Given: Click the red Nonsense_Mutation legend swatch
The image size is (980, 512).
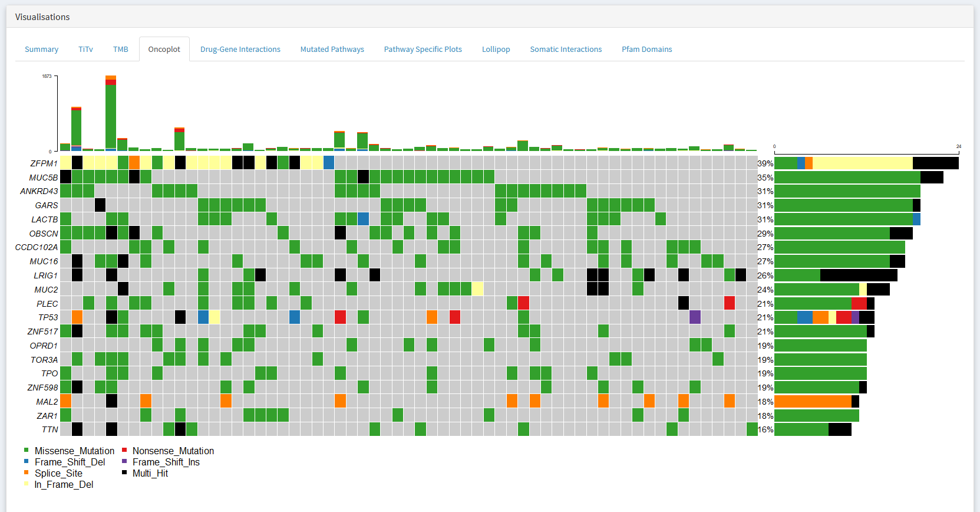Looking at the screenshot, I should [124, 450].
